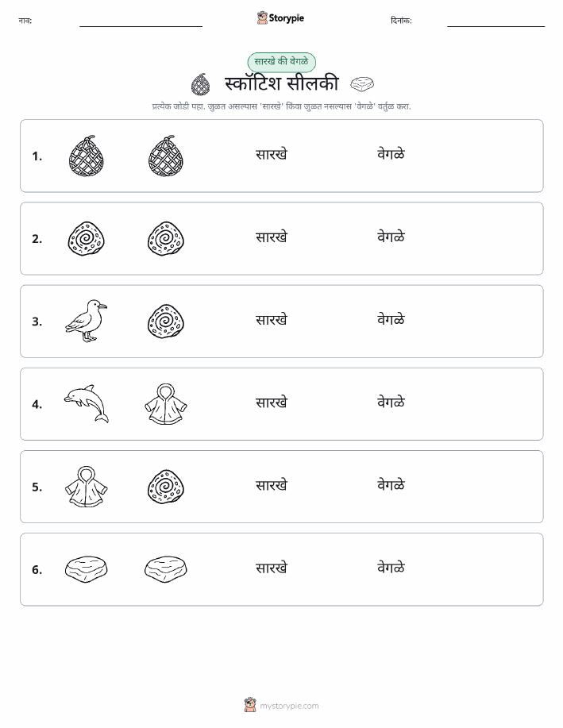The height and width of the screenshot is (728, 563).
Task: Select 'वेगळे' for row 4
Action: point(391,402)
